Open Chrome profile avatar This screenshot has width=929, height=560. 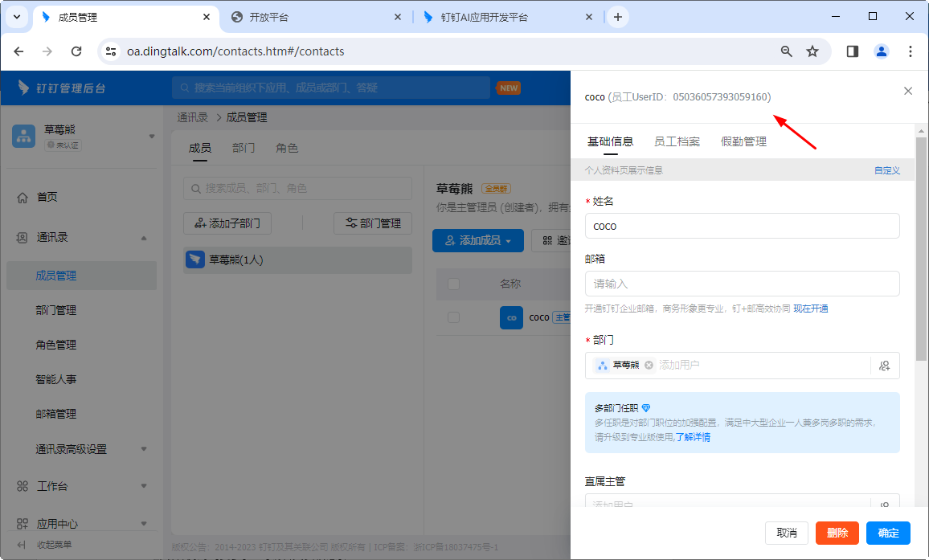click(x=882, y=51)
